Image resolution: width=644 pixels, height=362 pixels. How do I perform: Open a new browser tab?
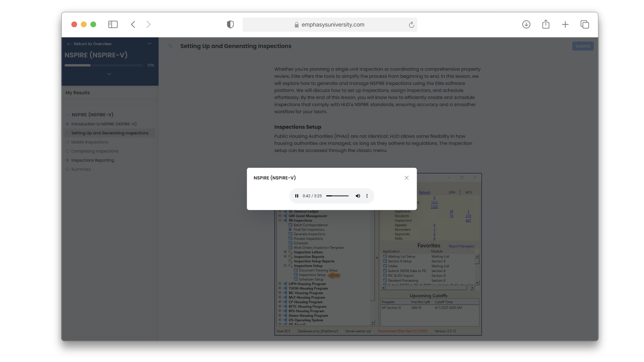pyautogui.click(x=565, y=24)
